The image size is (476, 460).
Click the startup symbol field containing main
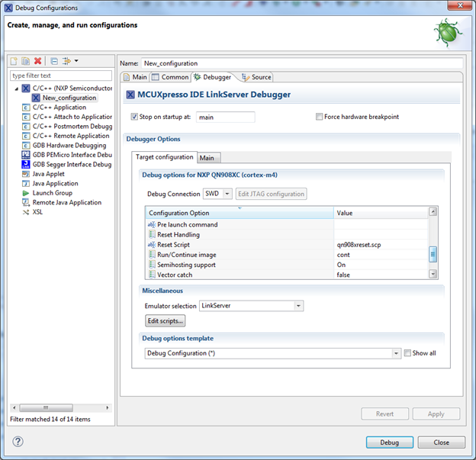pos(226,117)
